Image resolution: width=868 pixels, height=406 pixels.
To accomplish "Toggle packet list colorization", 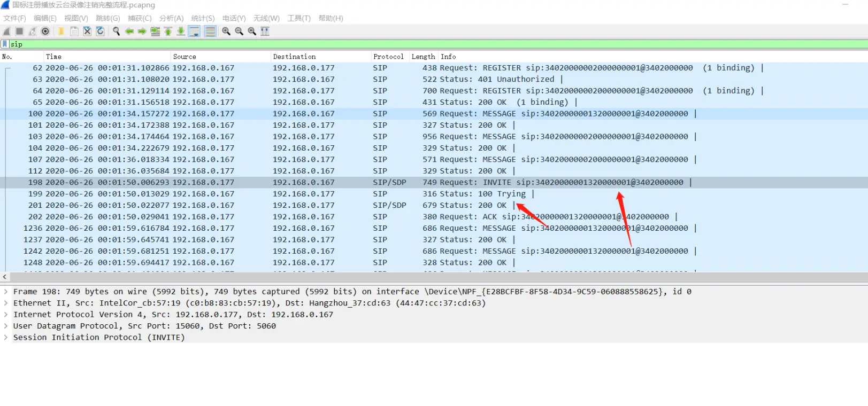I will pos(210,32).
